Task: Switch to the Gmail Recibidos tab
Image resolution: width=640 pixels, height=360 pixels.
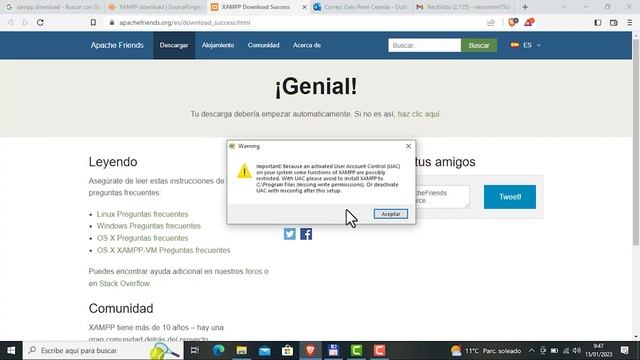Action: [x=464, y=7]
